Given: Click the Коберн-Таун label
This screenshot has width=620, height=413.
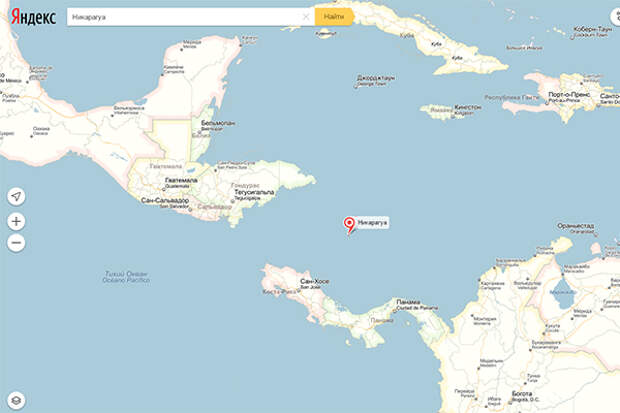Looking at the screenshot, I should (593, 29).
